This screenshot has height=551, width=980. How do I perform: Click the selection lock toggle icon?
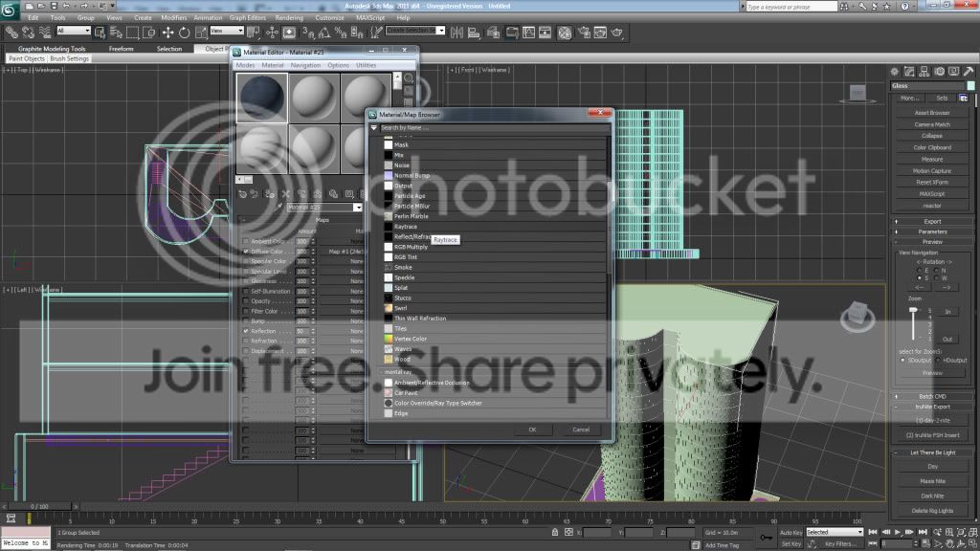click(x=554, y=532)
